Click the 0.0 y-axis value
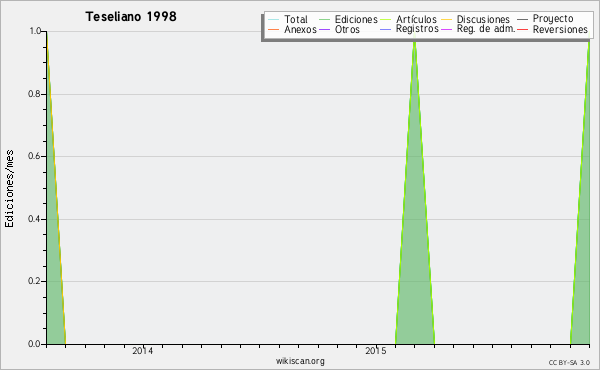Image resolution: width=600 pixels, height=370 pixels. [34, 344]
